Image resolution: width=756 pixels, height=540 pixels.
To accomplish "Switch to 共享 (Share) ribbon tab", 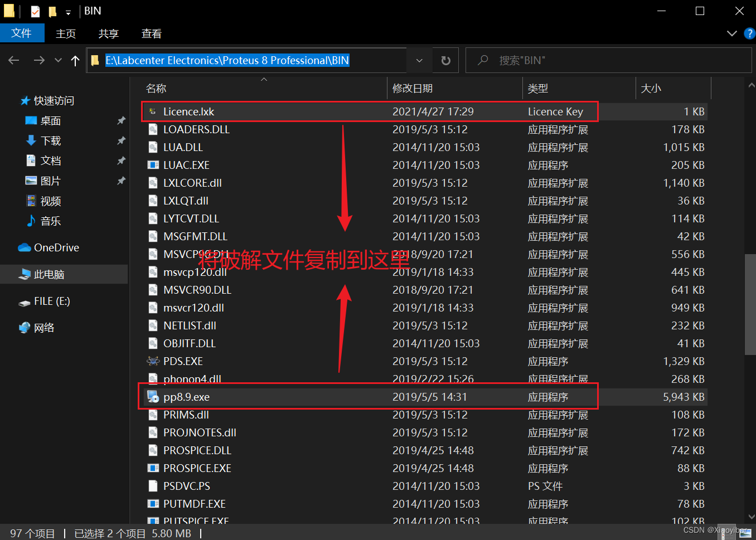I will (x=109, y=33).
